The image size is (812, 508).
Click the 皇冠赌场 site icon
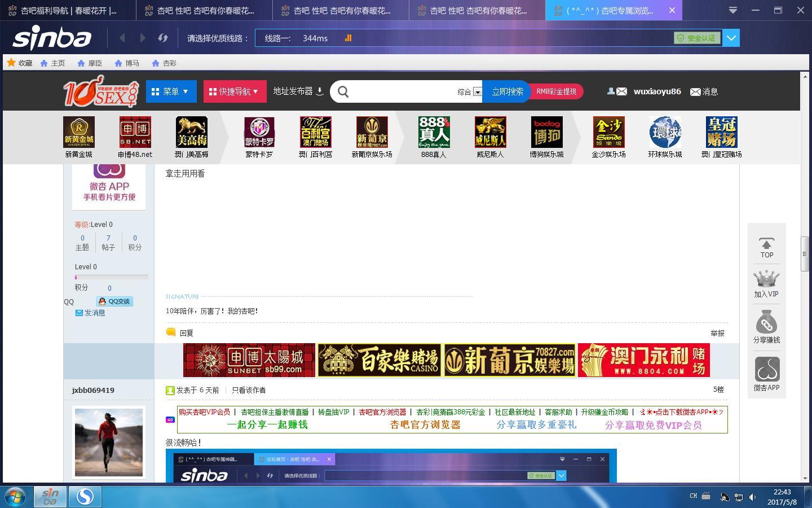pyautogui.click(x=722, y=132)
